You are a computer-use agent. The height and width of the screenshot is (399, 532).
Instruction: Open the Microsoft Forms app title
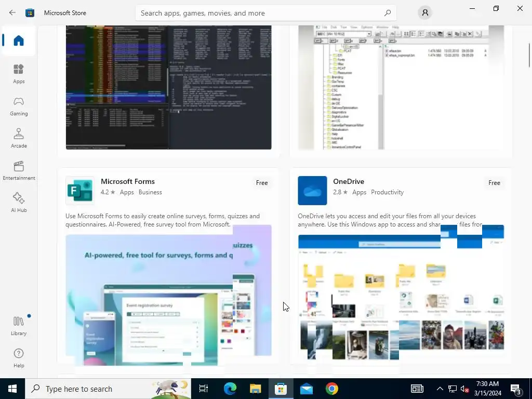pos(128,181)
